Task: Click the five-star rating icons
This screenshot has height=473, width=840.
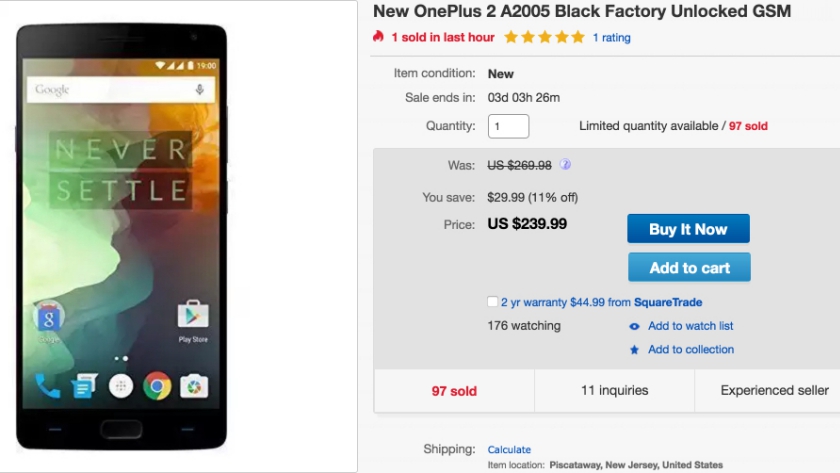Action: click(544, 37)
